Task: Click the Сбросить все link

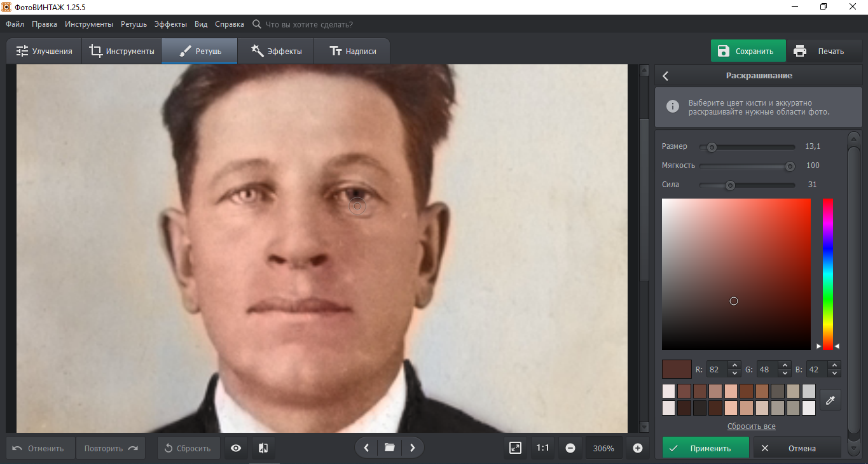Action: pos(751,426)
